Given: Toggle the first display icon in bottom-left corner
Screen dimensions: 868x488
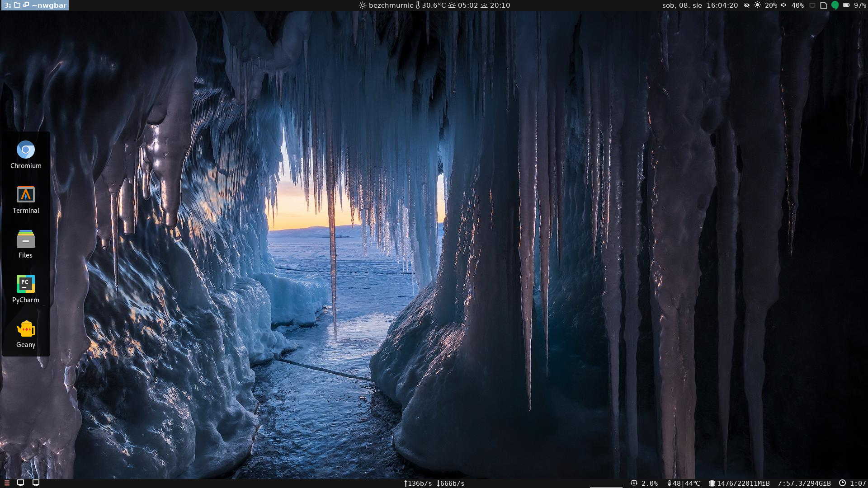Looking at the screenshot, I should click(x=20, y=482).
